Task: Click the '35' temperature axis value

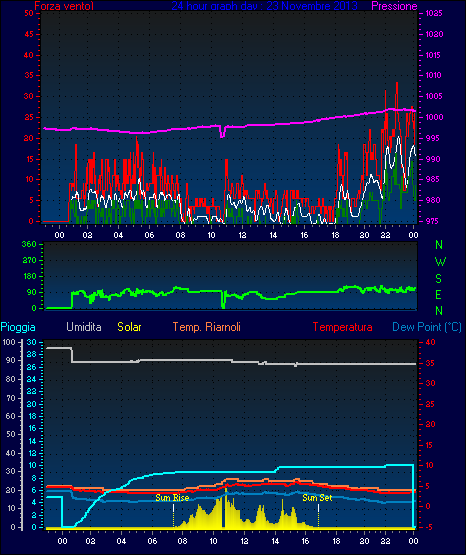Action: point(430,364)
